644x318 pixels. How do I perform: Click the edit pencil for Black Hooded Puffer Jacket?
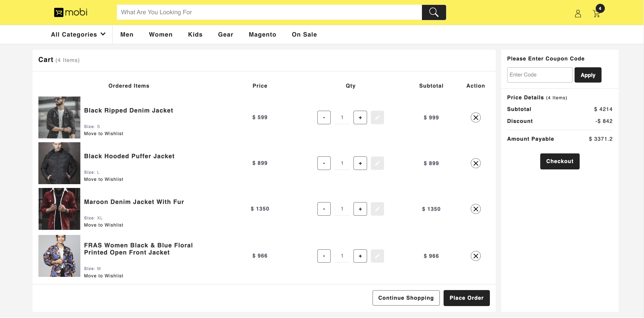377,163
